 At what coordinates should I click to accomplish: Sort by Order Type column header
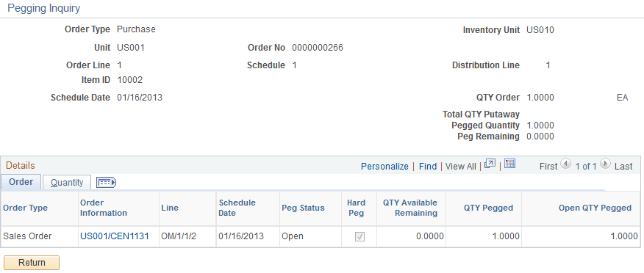(x=26, y=208)
